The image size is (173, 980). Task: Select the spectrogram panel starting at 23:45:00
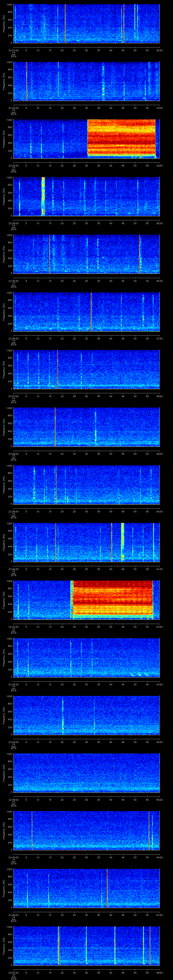click(x=87, y=831)
